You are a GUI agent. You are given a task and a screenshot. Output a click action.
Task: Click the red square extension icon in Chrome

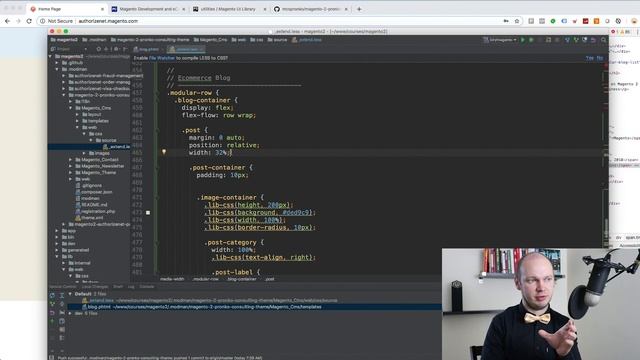(x=585, y=21)
